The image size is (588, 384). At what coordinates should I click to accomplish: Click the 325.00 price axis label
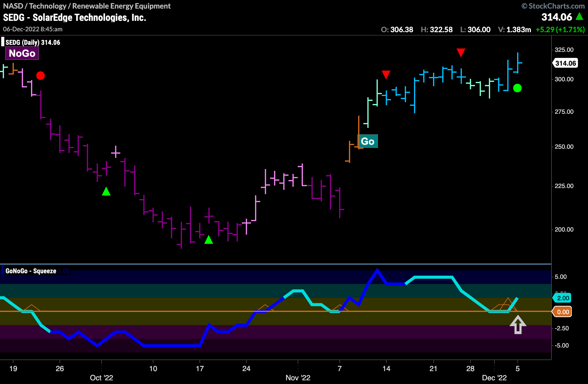pos(564,50)
